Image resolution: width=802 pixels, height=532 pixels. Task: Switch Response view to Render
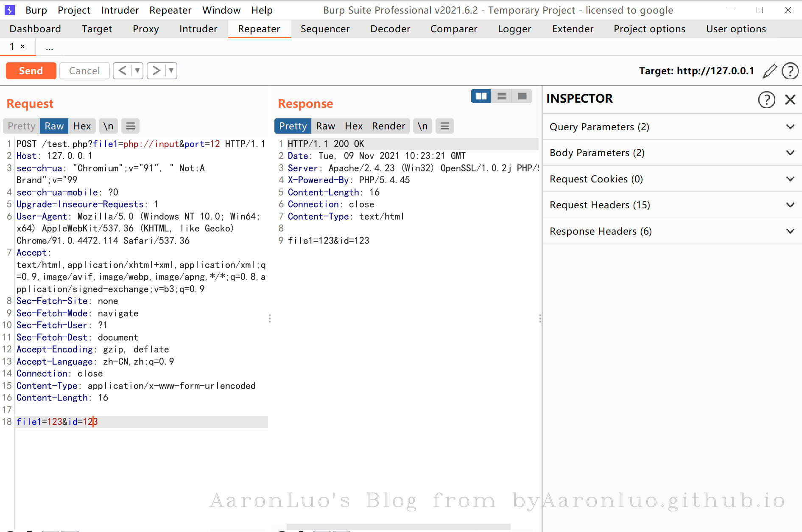coord(388,126)
